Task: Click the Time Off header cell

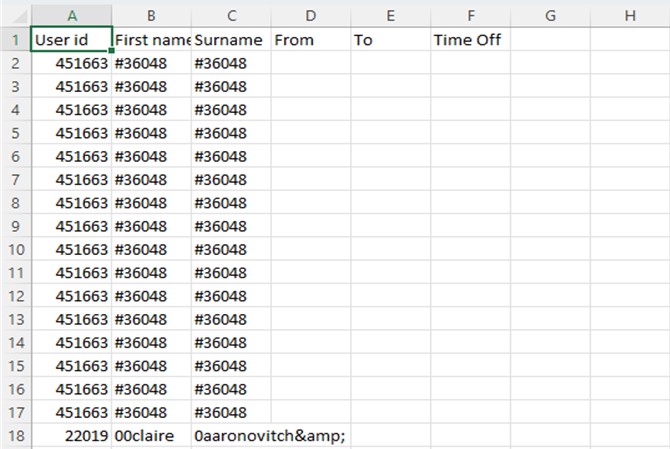Action: (x=470, y=40)
